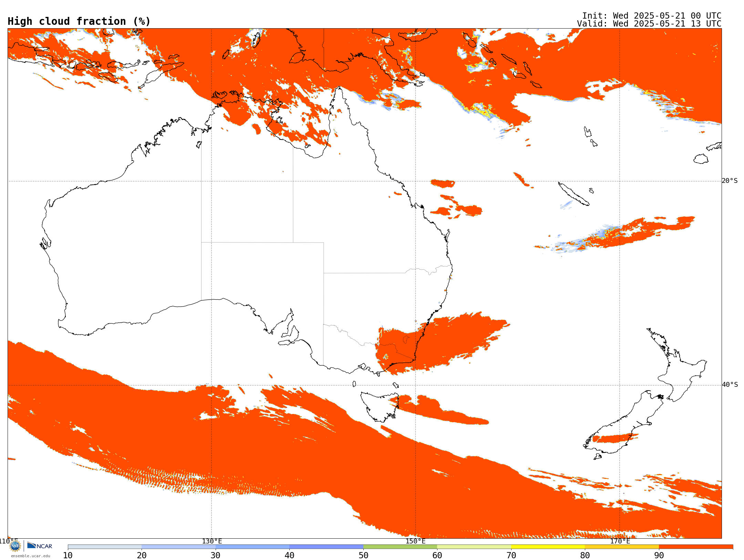The width and height of the screenshot is (744, 560).
Task: Click the colorbar tick label 70
Action: tap(511, 556)
